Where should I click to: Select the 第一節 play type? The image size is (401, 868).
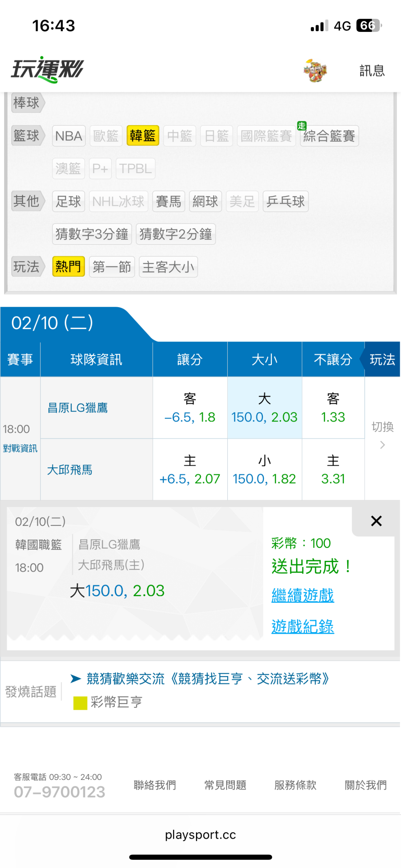[x=112, y=267]
